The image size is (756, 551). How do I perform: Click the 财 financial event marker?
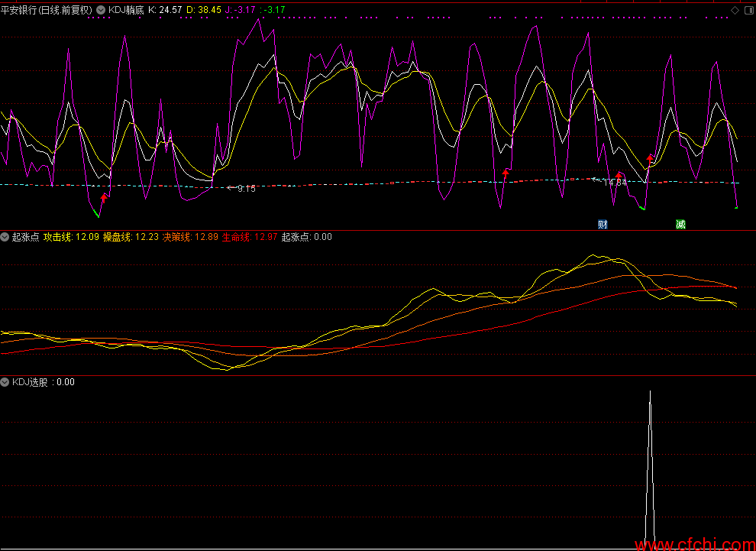pos(603,224)
